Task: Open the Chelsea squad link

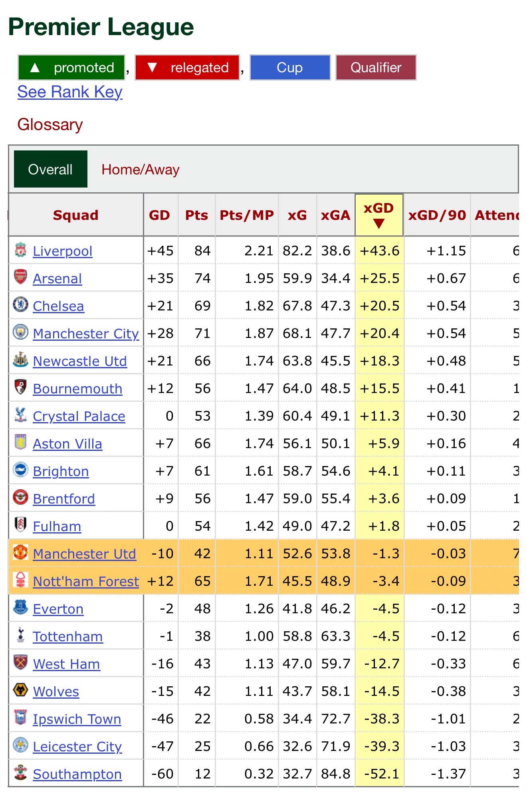Action: tap(58, 306)
